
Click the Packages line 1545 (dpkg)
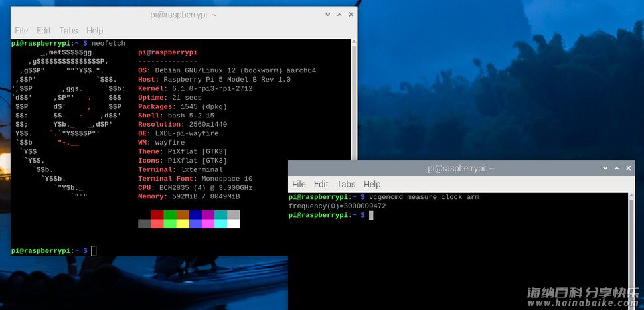pyautogui.click(x=183, y=107)
